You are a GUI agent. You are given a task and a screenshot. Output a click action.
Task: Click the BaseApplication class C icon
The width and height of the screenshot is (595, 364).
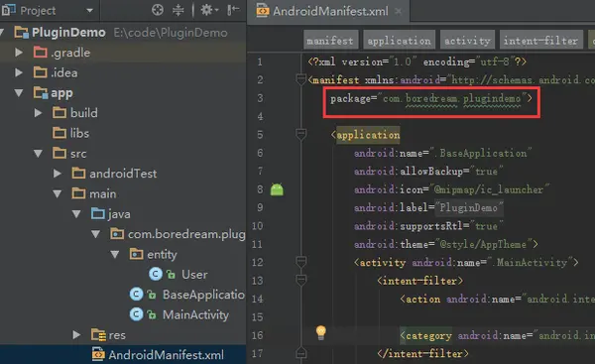point(136,295)
